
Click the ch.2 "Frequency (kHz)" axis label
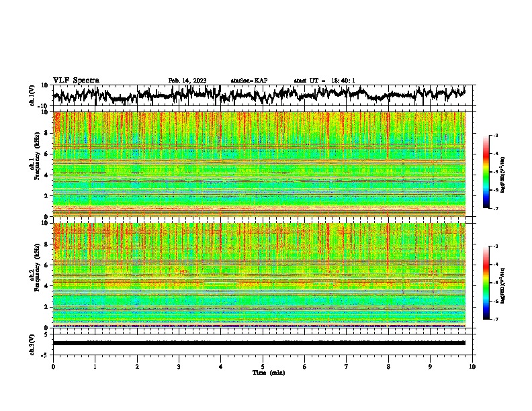coord(37,267)
